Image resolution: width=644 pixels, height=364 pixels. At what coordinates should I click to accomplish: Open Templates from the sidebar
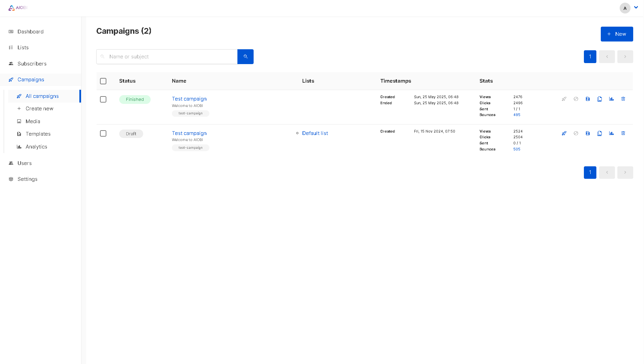[38, 134]
